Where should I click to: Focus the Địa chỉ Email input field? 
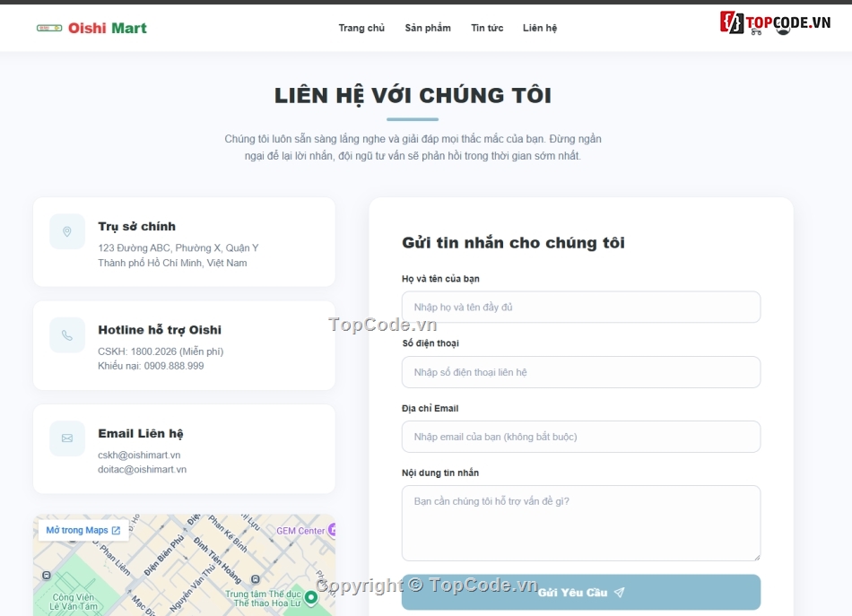[x=581, y=437]
